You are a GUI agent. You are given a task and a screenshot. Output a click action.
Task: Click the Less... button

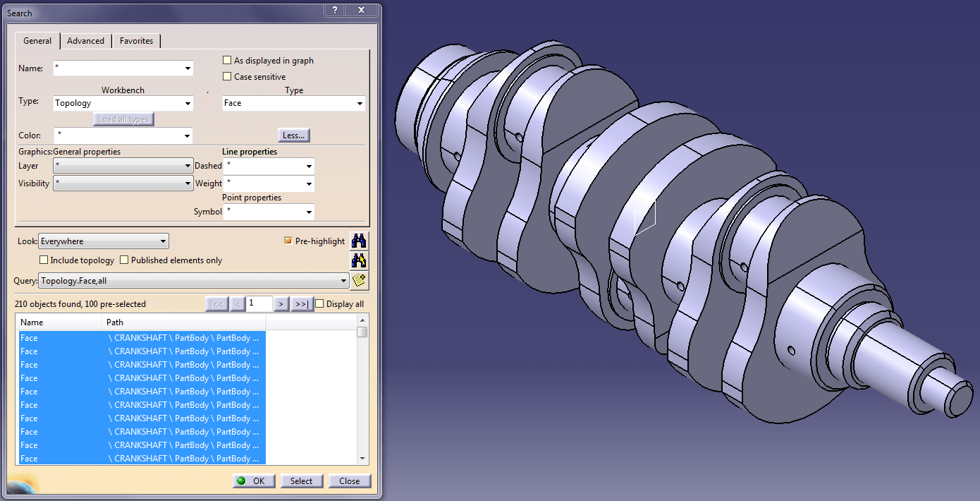click(x=294, y=135)
